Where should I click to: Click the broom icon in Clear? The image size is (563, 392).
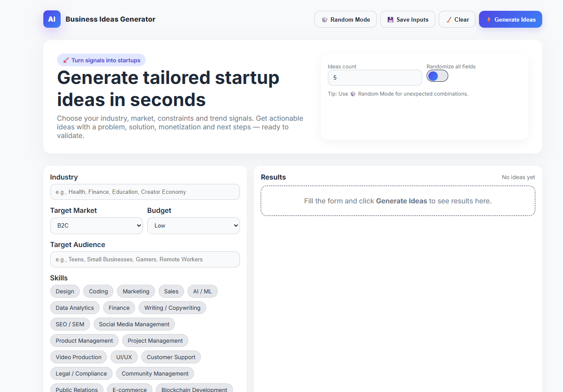449,19
